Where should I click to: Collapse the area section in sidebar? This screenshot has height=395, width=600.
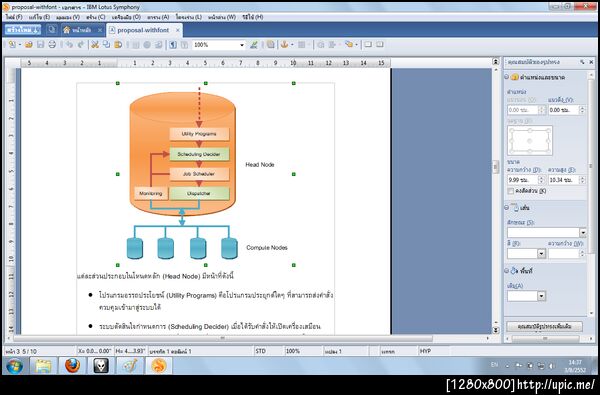pyautogui.click(x=506, y=271)
